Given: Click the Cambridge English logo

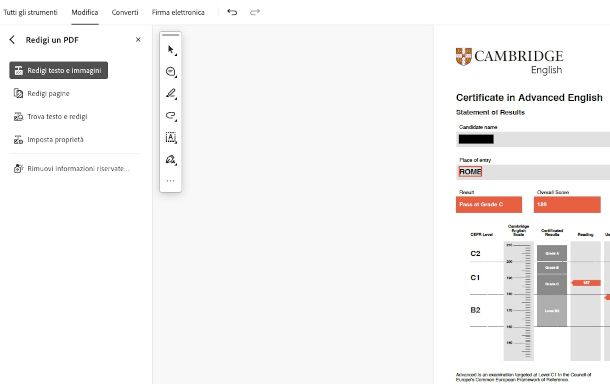Looking at the screenshot, I should pyautogui.click(x=509, y=61).
